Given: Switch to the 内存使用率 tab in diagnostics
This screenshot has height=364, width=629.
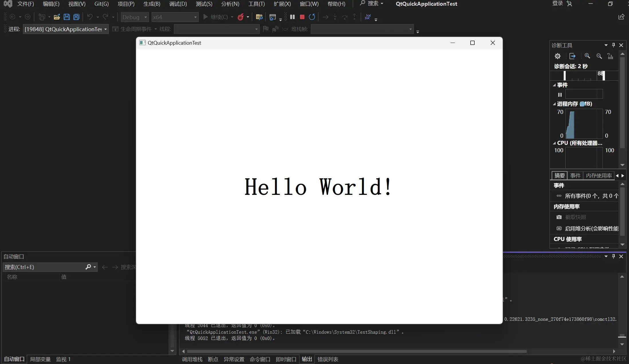Looking at the screenshot, I should click(599, 175).
